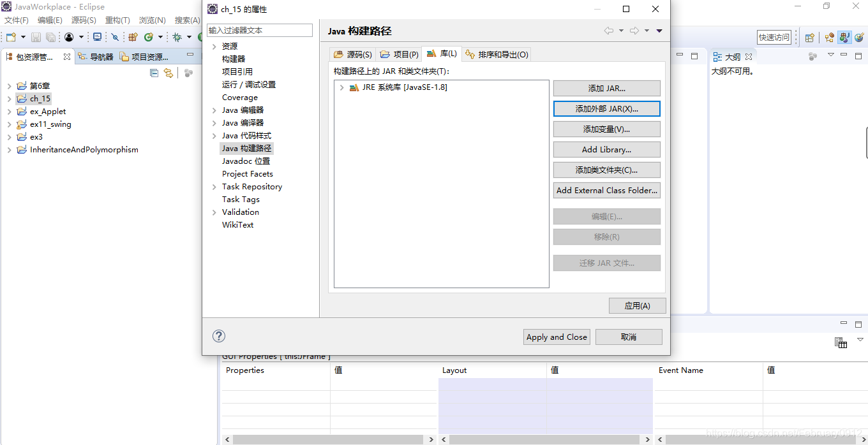Click the New Java Package icon
The image size is (868, 445).
pos(133,38)
